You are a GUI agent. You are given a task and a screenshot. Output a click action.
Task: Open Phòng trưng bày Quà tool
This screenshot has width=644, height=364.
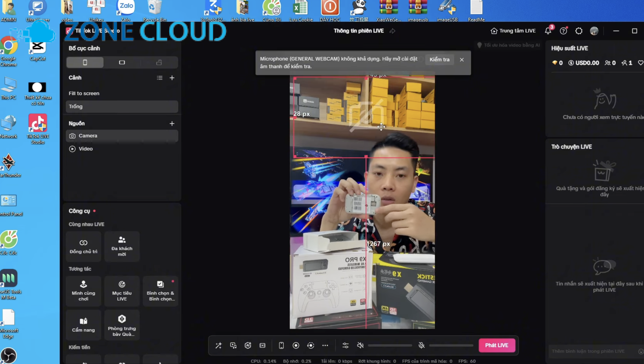pyautogui.click(x=122, y=325)
